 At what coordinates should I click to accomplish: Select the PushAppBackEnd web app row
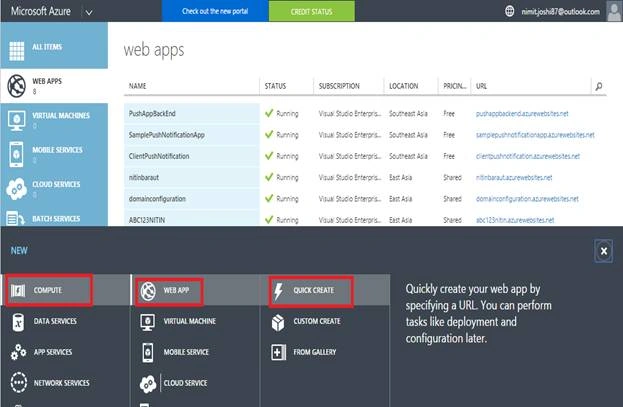[365, 114]
